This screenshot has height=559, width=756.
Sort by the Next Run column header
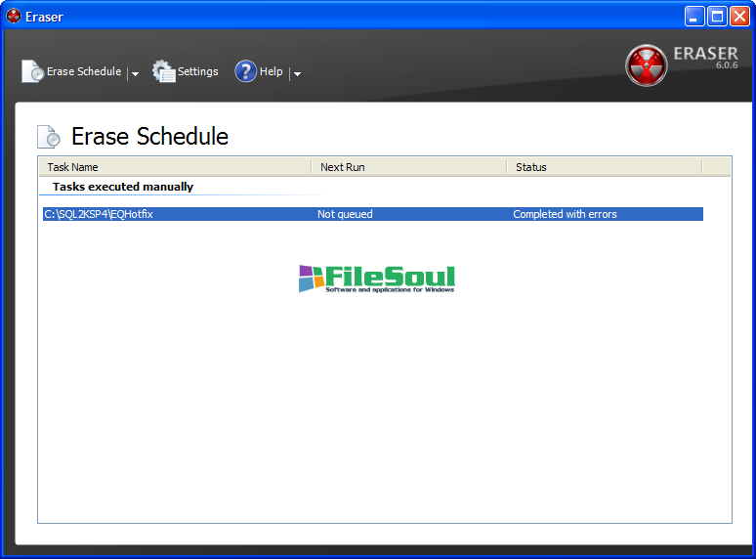click(x=408, y=167)
